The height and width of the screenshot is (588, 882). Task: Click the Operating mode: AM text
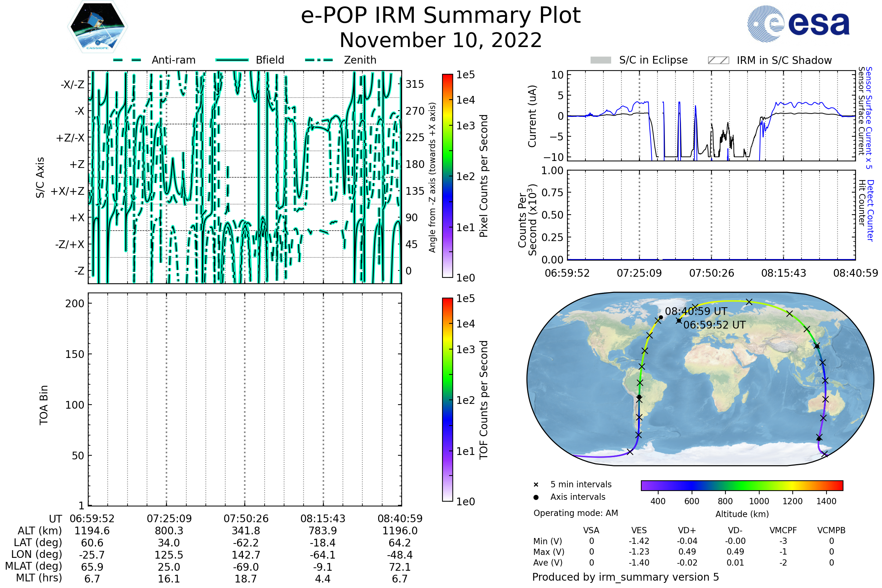[x=576, y=513]
